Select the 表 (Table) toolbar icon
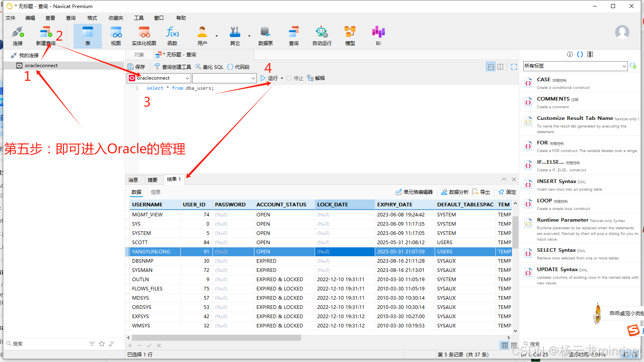This screenshot has height=362, width=644. pyautogui.click(x=88, y=35)
